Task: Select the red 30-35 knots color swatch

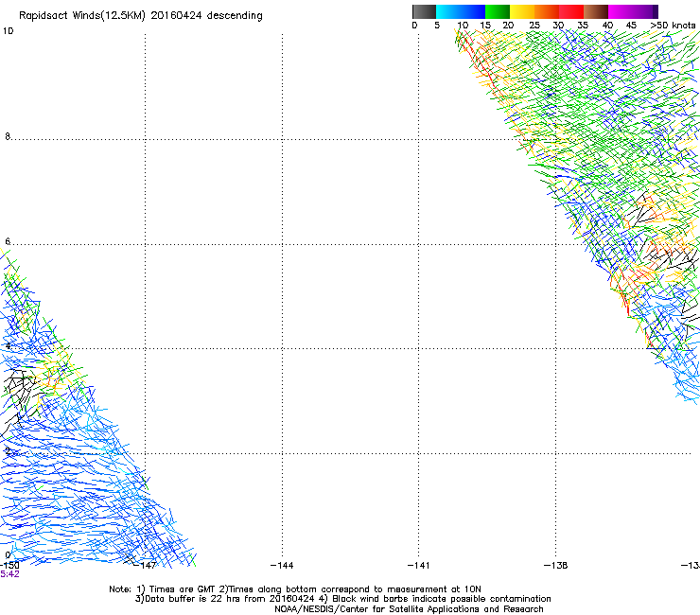Action: pyautogui.click(x=571, y=11)
